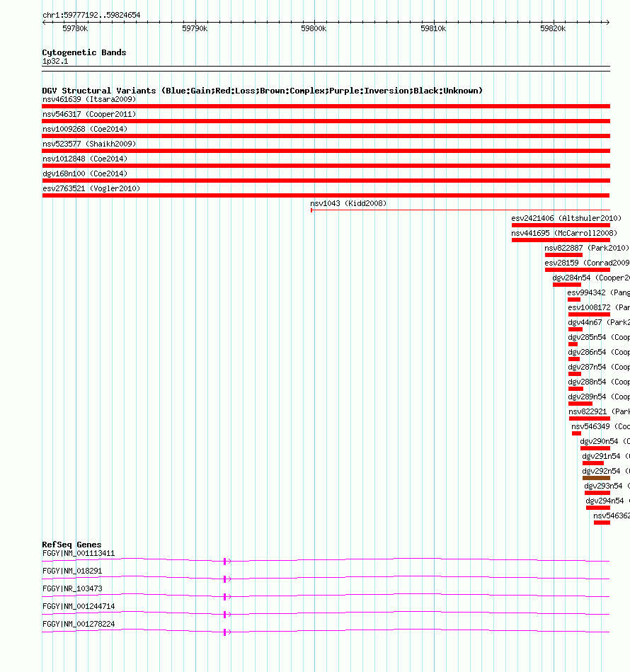Click the thin red nsv1043 feature line
This screenshot has width=630, height=672.
[460, 210]
